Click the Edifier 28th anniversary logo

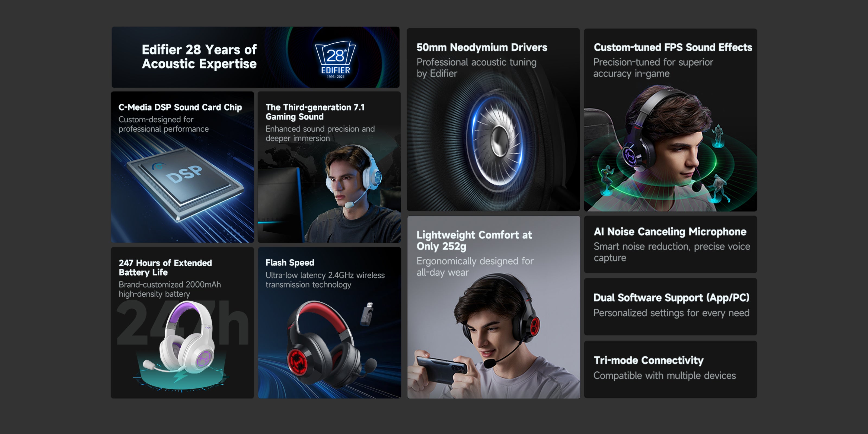(335, 59)
